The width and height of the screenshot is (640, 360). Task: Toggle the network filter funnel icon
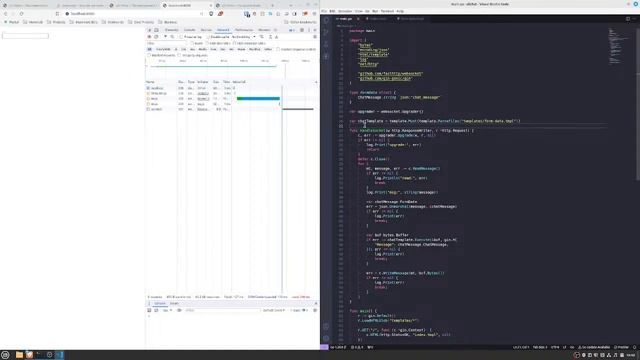tap(165, 37)
